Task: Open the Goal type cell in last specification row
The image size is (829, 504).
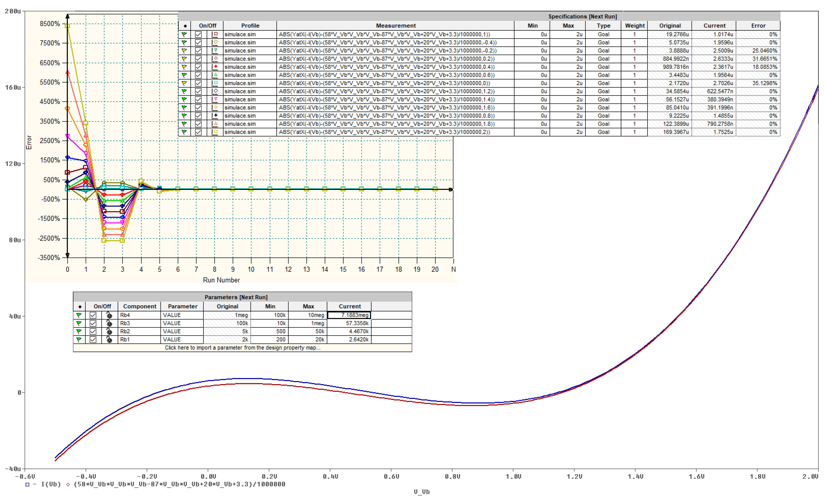Action: point(603,132)
